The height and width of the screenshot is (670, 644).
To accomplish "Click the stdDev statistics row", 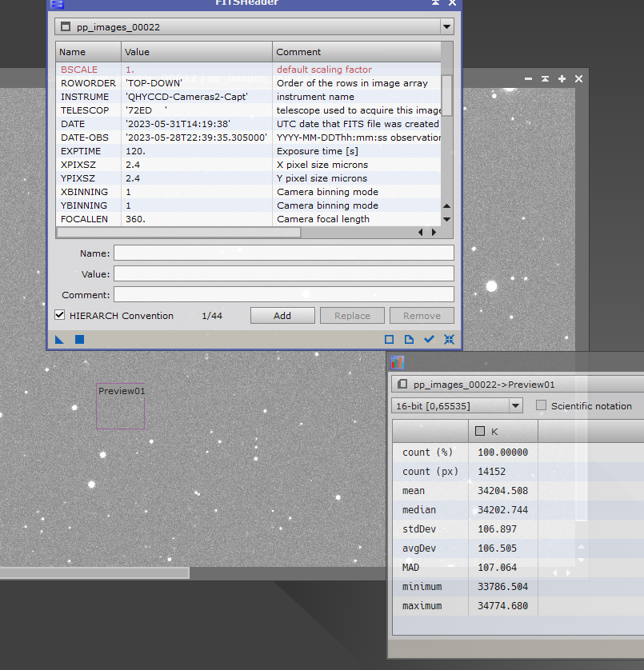I will point(518,529).
